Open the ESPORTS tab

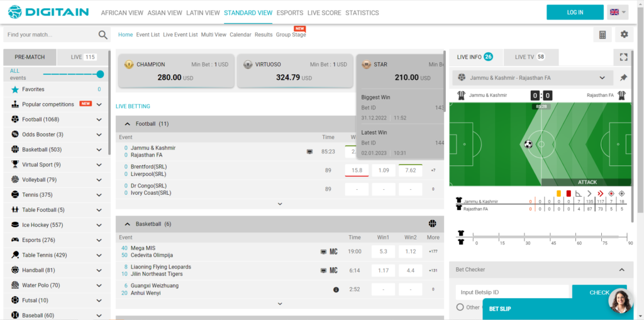290,13
